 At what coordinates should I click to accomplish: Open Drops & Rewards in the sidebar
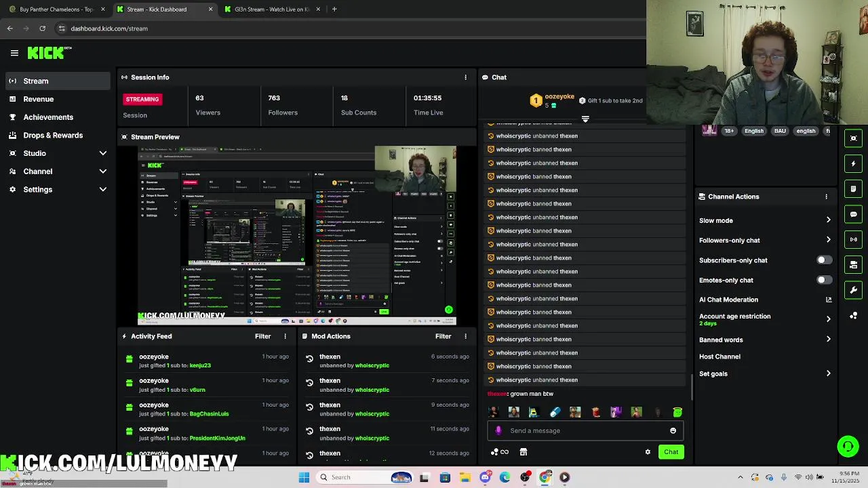[57, 135]
